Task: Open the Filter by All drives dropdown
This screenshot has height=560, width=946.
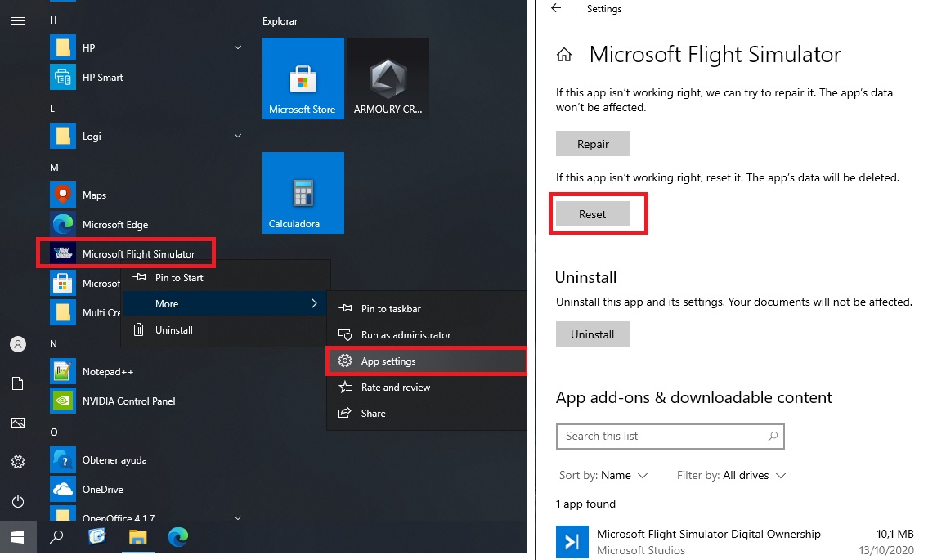Action: (731, 476)
